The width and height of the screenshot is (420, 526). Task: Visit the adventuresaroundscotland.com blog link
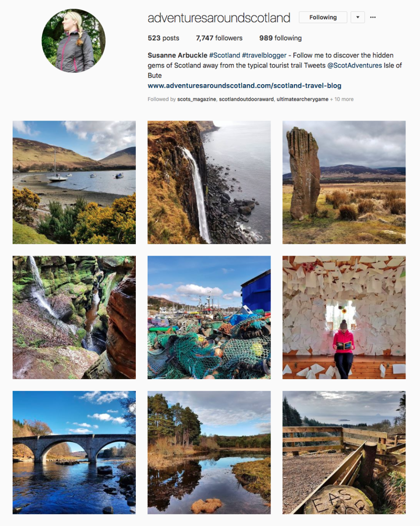[244, 85]
